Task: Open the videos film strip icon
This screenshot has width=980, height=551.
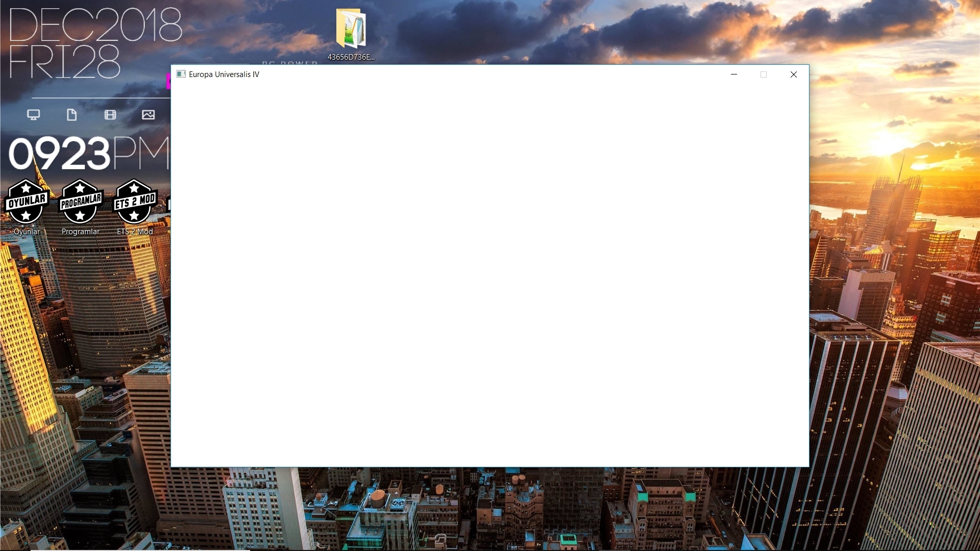Action: click(110, 115)
